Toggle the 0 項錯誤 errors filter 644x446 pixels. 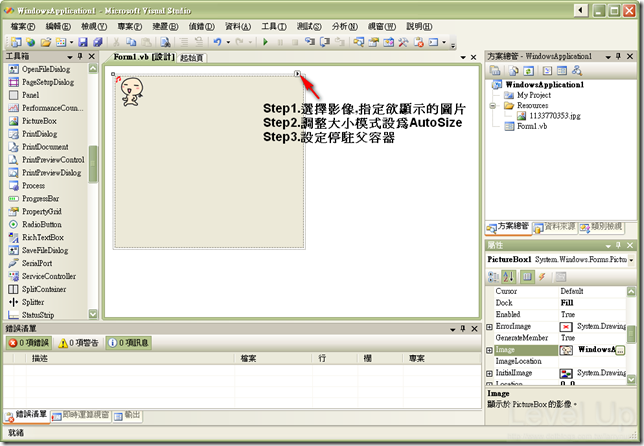[x=28, y=343]
